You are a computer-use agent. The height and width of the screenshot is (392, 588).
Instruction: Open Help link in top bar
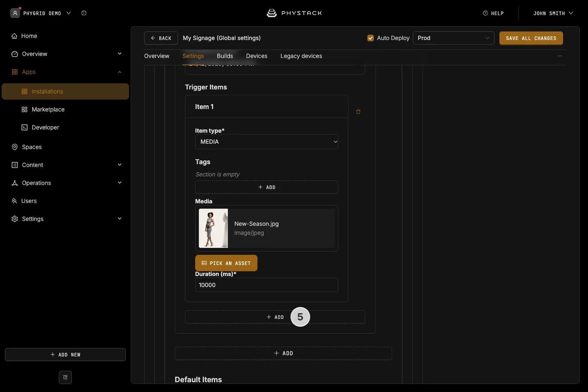tap(493, 13)
